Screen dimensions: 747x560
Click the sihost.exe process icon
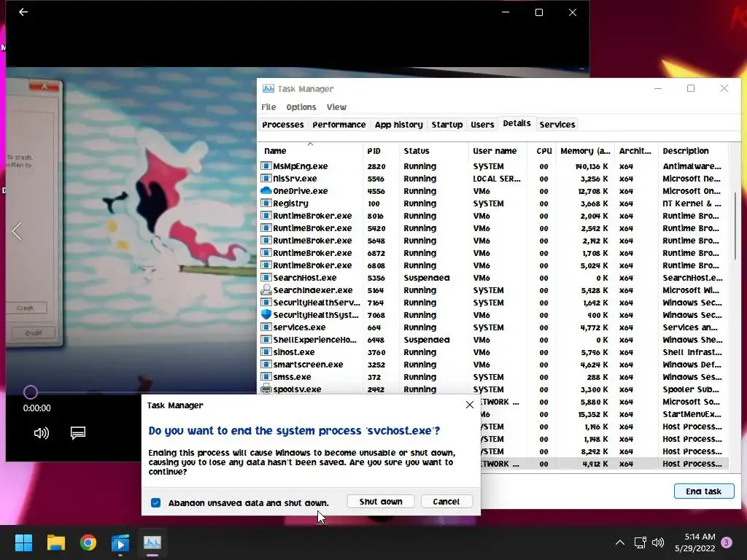pyautogui.click(x=266, y=352)
